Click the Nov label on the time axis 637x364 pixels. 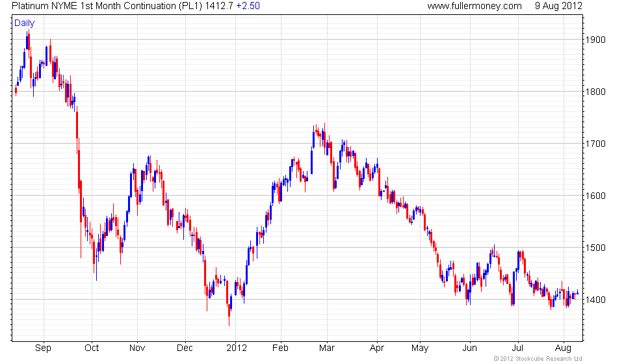(x=137, y=348)
